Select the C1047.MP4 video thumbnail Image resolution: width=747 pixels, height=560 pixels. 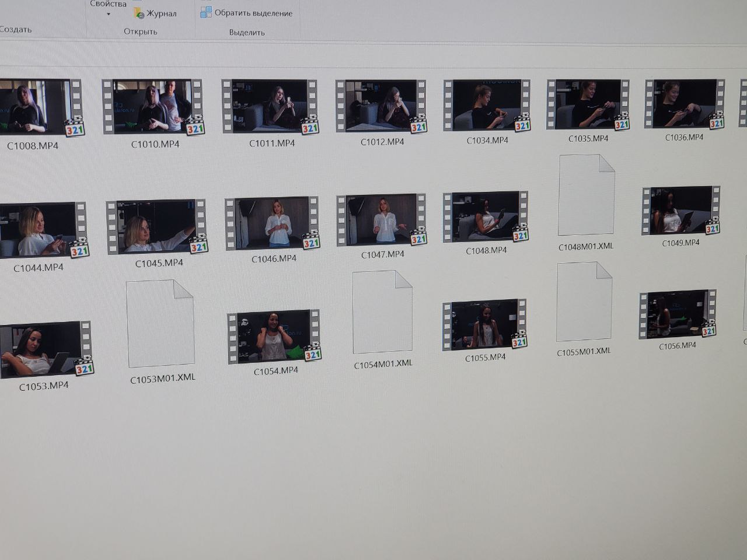coord(382,220)
